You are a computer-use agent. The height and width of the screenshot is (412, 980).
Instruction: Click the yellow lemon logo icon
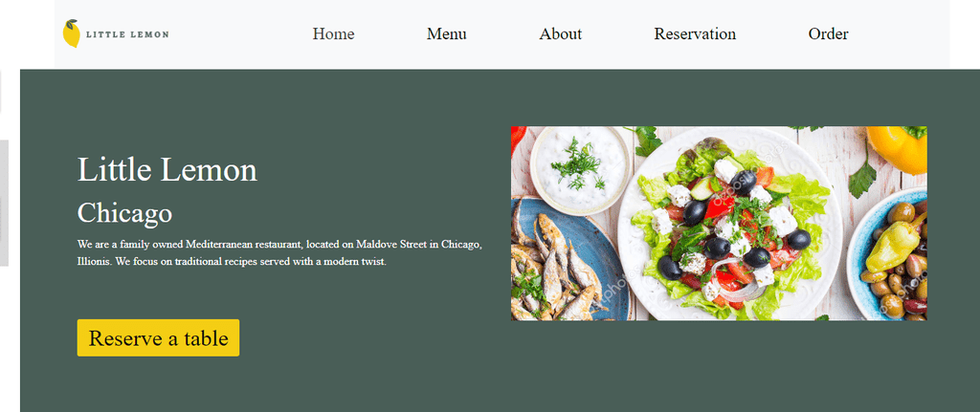71,33
